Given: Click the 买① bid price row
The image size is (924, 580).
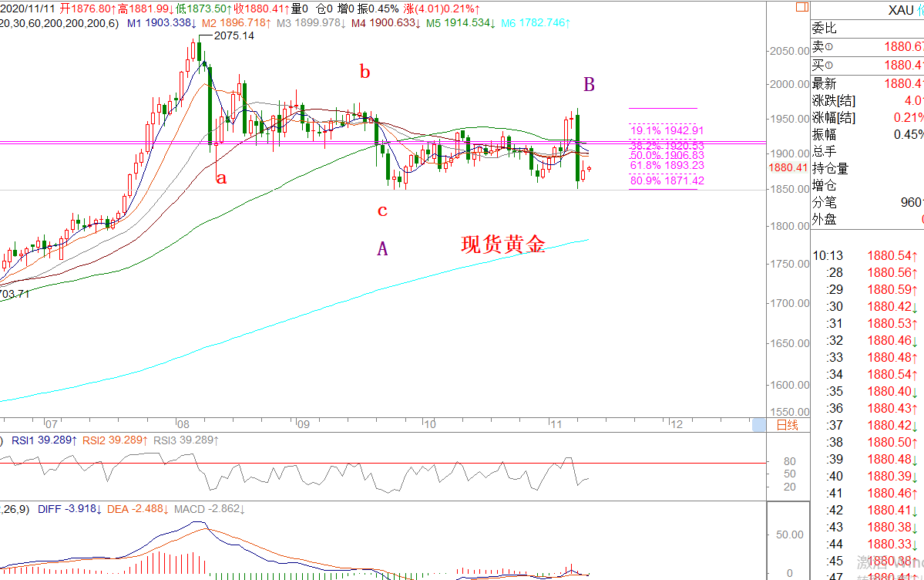Looking at the screenshot, I should click(868, 65).
